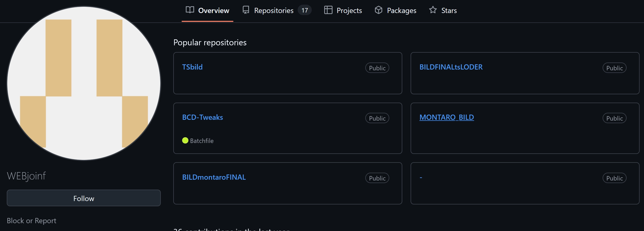Click Public badge on the dash repository card
The image size is (644, 231).
(614, 178)
